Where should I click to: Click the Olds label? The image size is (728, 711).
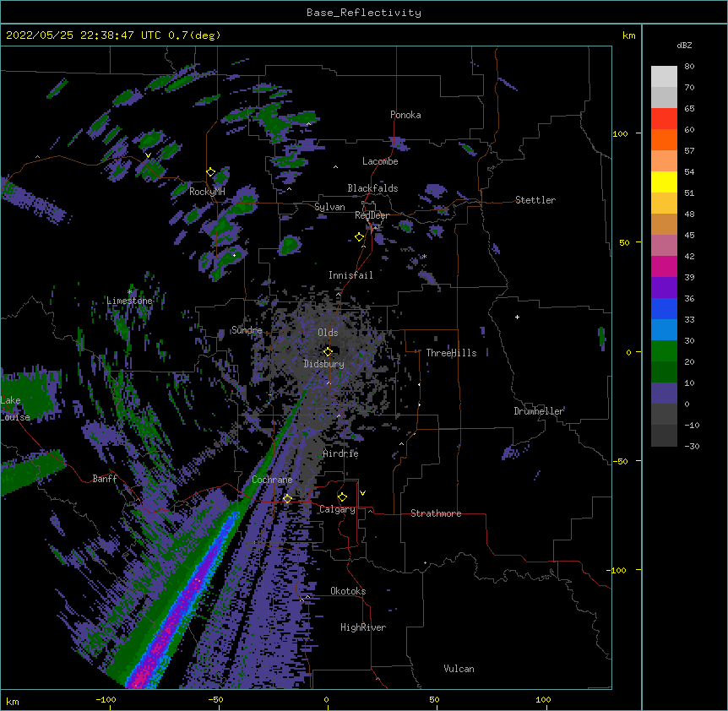point(328,333)
